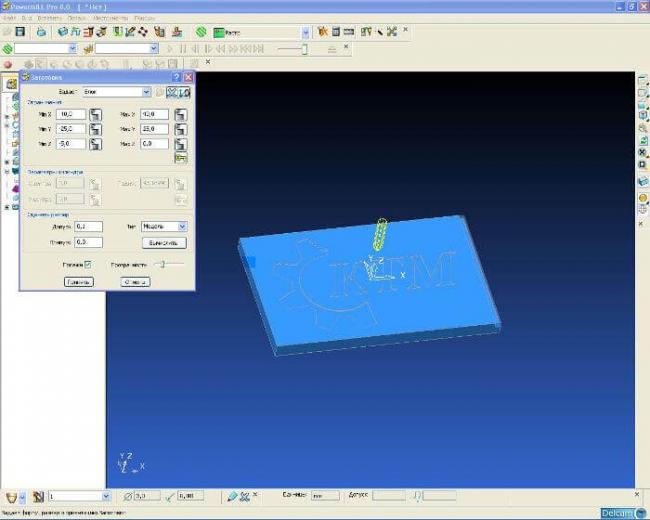Click the green toolpath icon on second toolbar
The height and width of the screenshot is (520, 650).
click(7, 49)
